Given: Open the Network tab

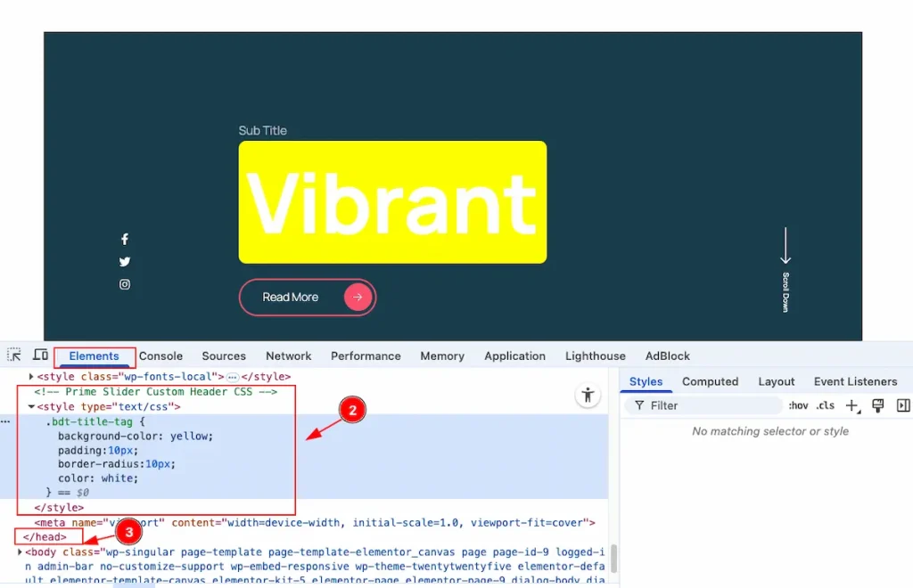Looking at the screenshot, I should pyautogui.click(x=288, y=355).
